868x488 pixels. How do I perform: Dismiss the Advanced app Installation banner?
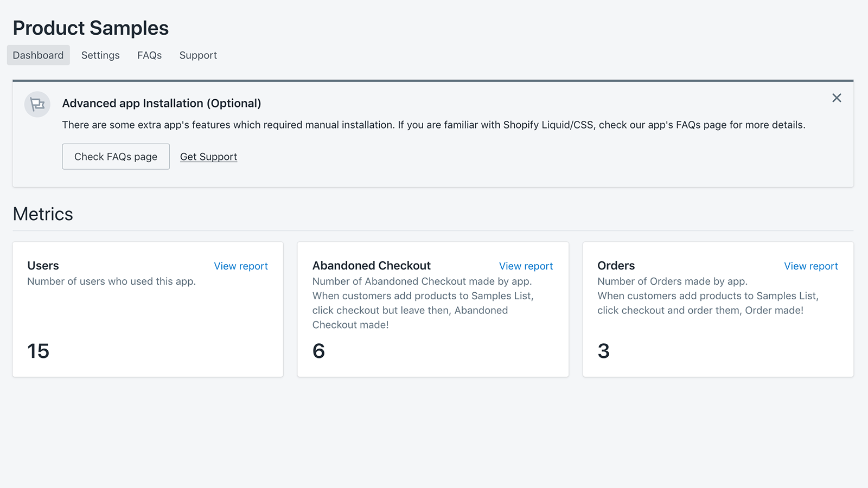(837, 98)
